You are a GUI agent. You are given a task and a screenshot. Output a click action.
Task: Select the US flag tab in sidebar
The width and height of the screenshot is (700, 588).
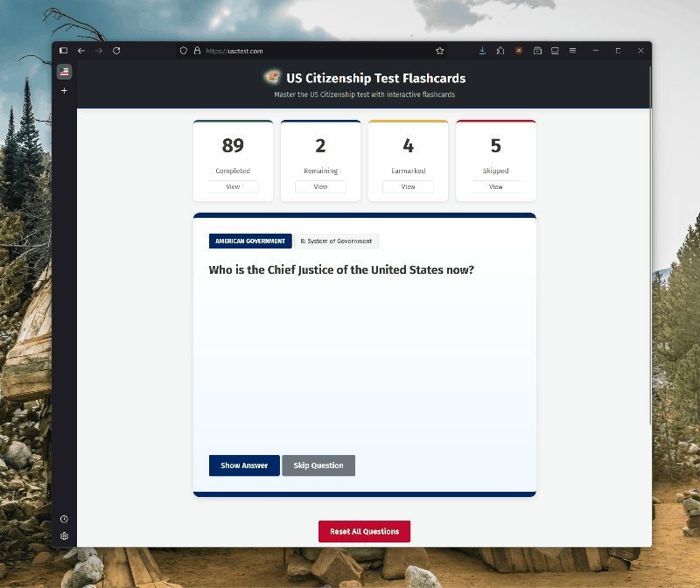point(64,72)
